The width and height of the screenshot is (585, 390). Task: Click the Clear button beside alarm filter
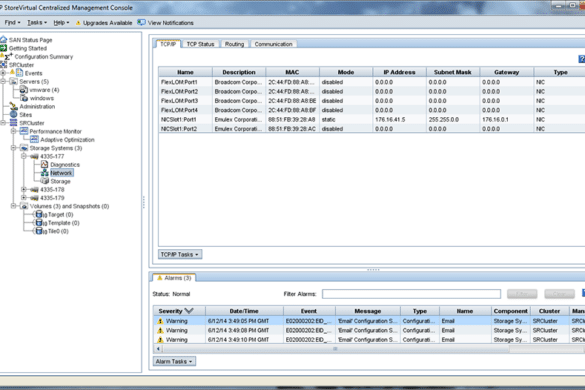[559, 294]
